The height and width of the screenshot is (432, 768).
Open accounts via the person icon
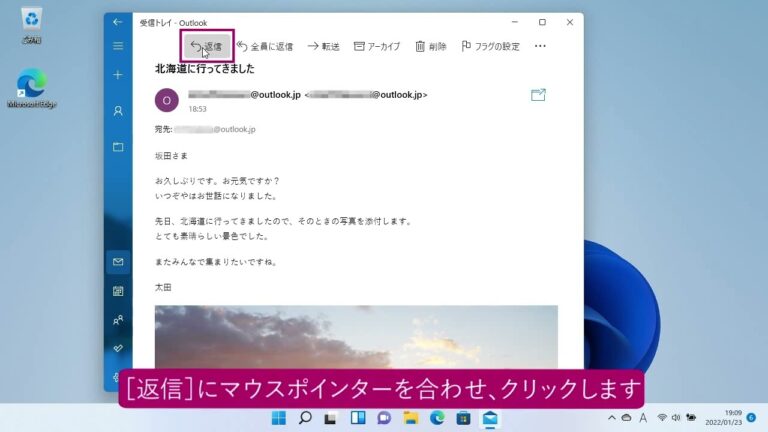tap(118, 111)
